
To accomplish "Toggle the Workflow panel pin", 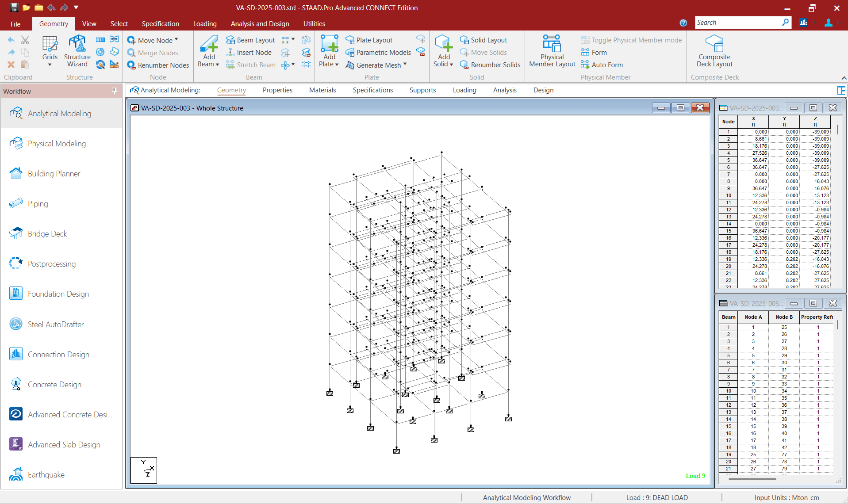I will [115, 91].
